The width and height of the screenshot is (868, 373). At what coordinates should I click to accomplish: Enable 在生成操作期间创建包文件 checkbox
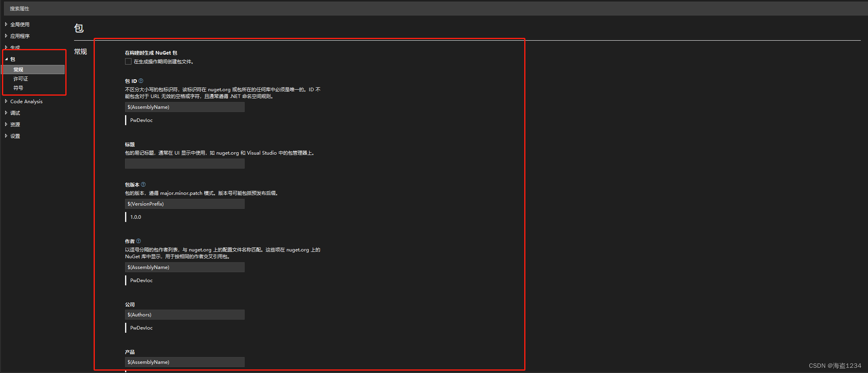click(x=128, y=61)
